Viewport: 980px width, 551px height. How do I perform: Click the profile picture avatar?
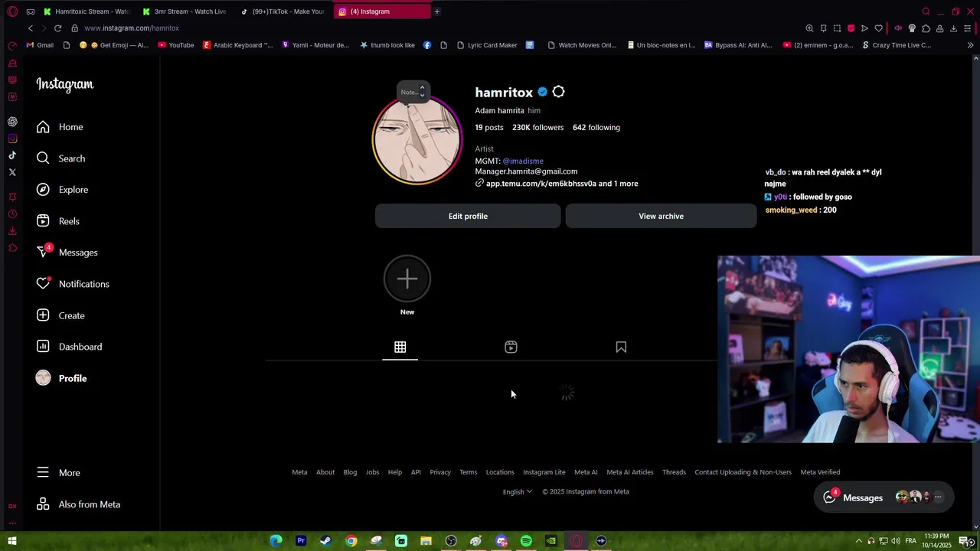(417, 140)
